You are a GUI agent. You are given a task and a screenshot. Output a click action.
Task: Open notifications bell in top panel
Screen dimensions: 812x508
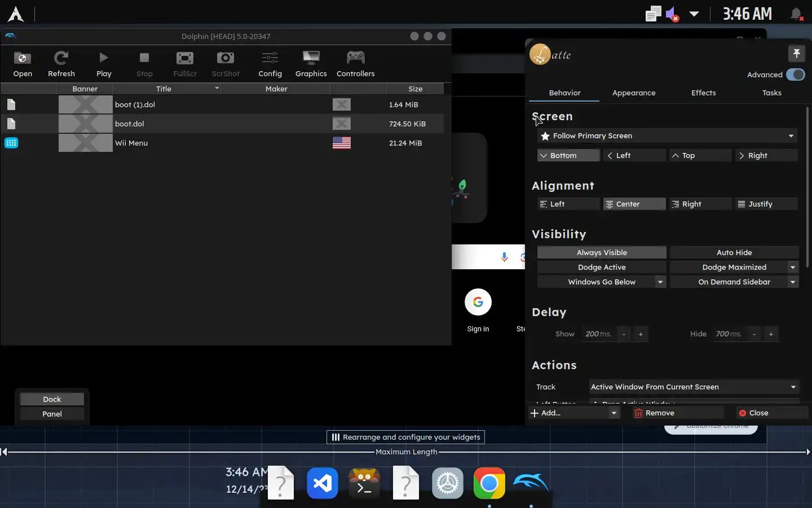coord(796,14)
